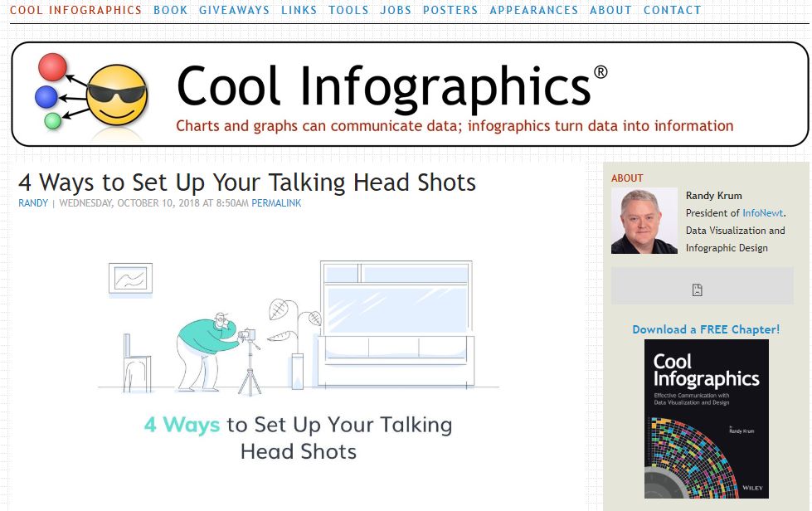
Task: Click the document icon in the gray box
Action: tap(698, 290)
